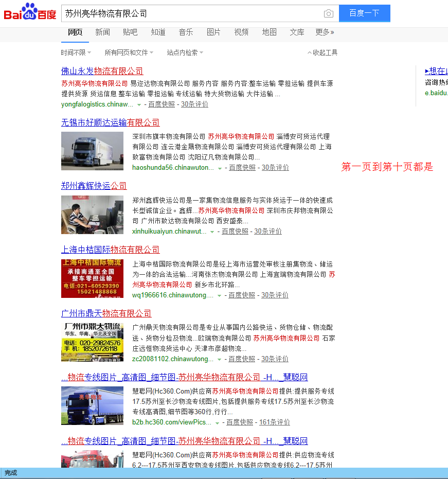Expand dropdown arrow beside haoshunda56.chinawuton... URL

coord(220,168)
